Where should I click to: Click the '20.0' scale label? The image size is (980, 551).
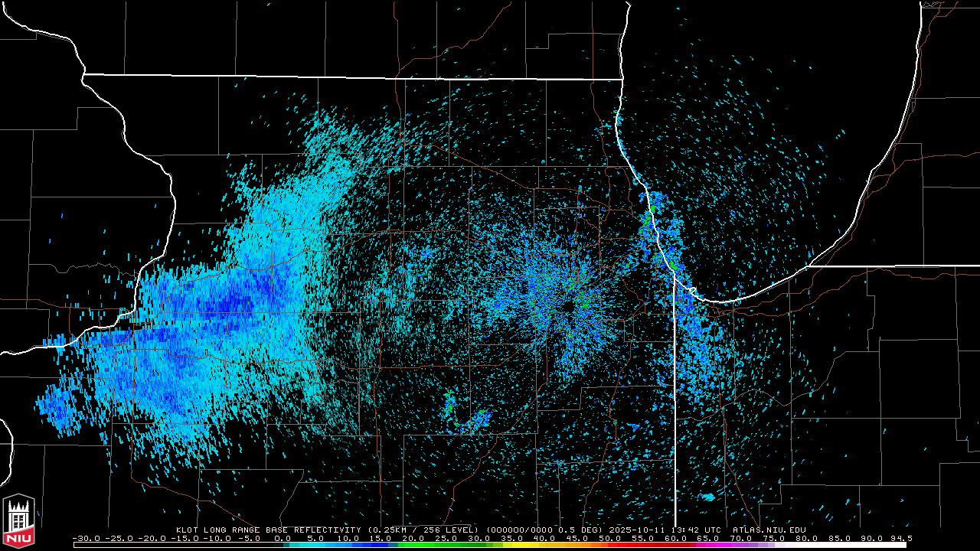click(x=414, y=538)
